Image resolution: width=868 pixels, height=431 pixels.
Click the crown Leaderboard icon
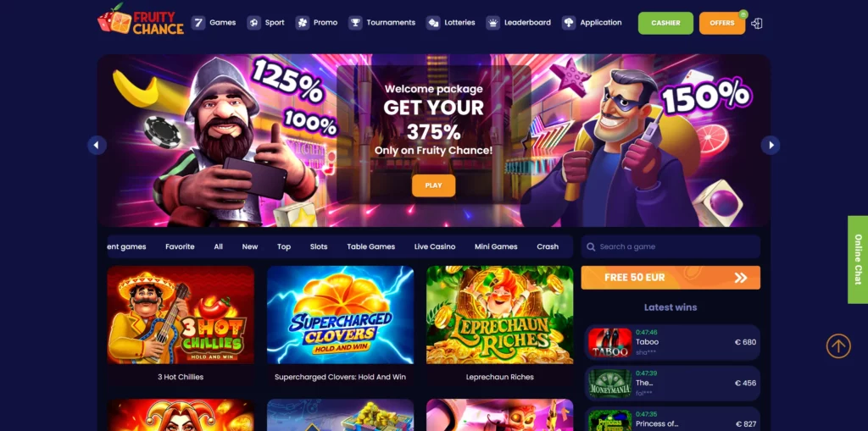tap(492, 23)
